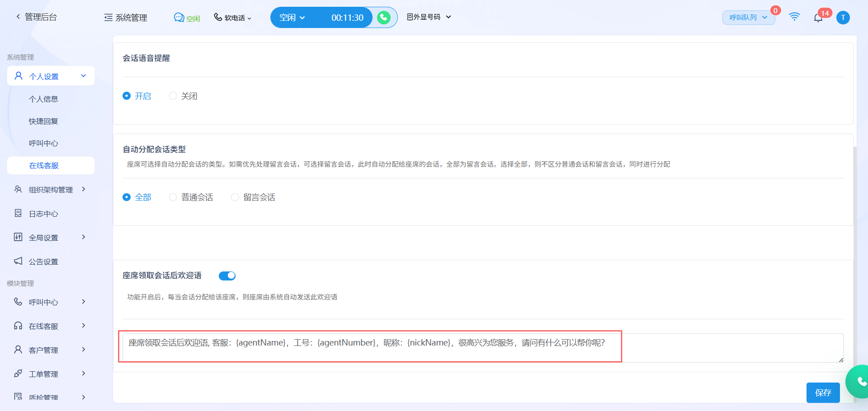Click the 公告设置 megaphone icon
Screen dimensions: 868x411
click(18, 261)
